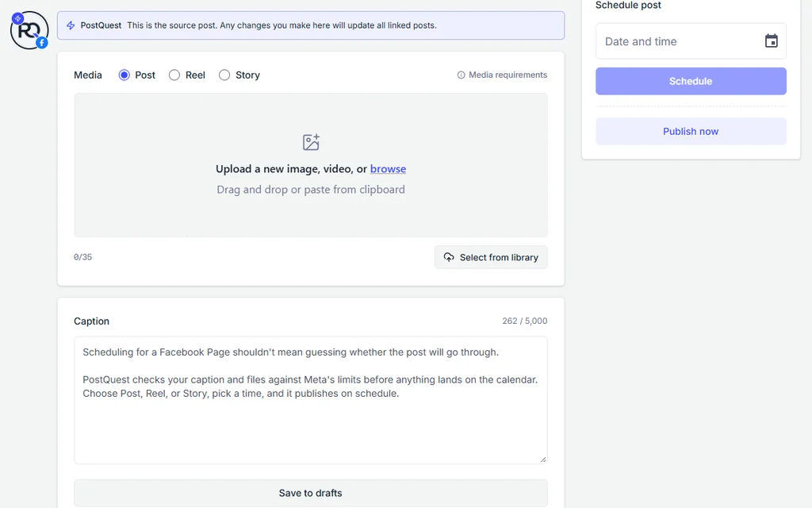This screenshot has height=508, width=812.
Task: Click the 0/35 media counter text
Action: 82,257
